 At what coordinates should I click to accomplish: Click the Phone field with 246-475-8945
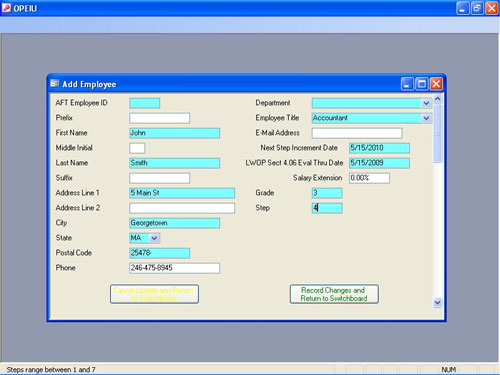pos(175,268)
